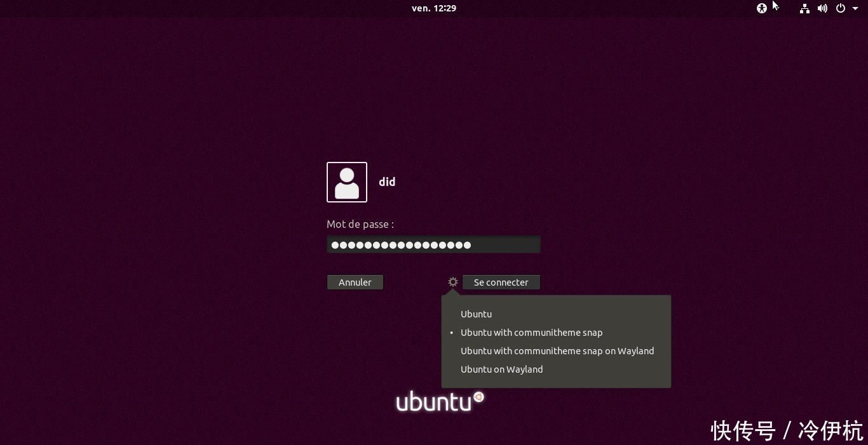Select the Ubuntu with communitheme snap on Wayland session
The image size is (868, 445).
pyautogui.click(x=557, y=350)
